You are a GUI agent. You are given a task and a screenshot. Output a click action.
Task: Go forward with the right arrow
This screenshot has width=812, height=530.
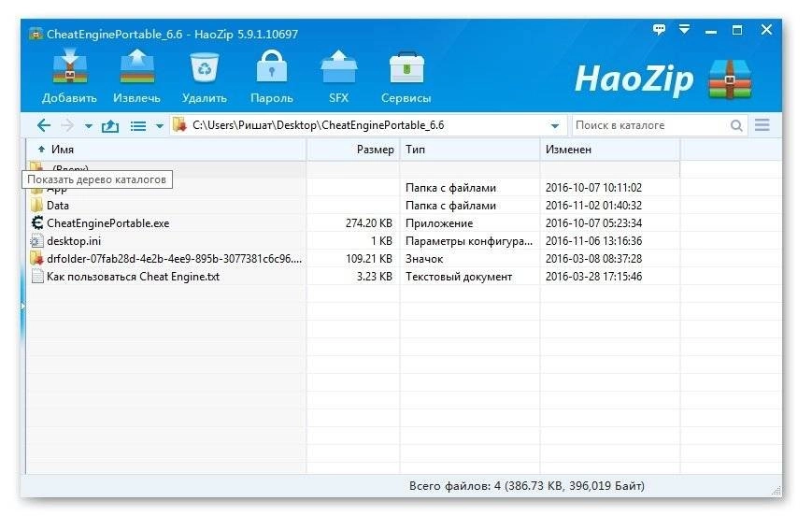(x=67, y=125)
